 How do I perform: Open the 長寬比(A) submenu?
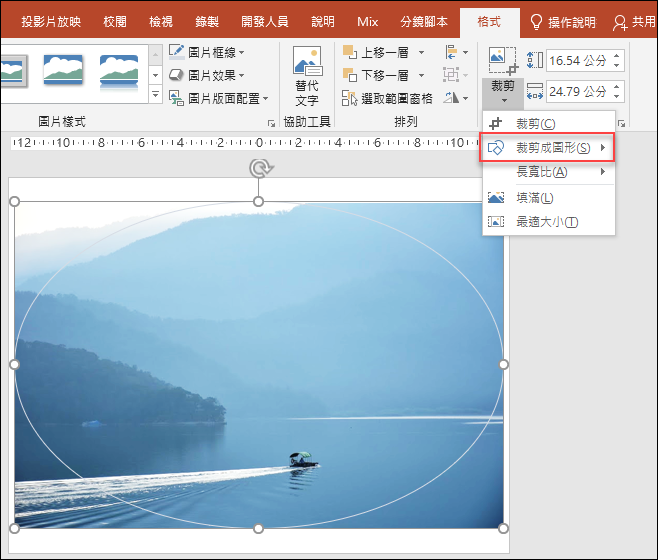pyautogui.click(x=548, y=172)
